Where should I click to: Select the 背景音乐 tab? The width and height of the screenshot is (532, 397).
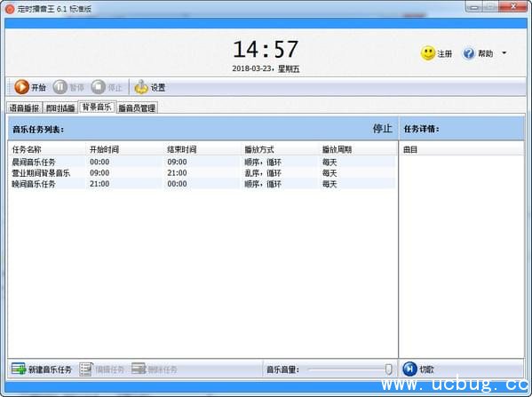(97, 107)
